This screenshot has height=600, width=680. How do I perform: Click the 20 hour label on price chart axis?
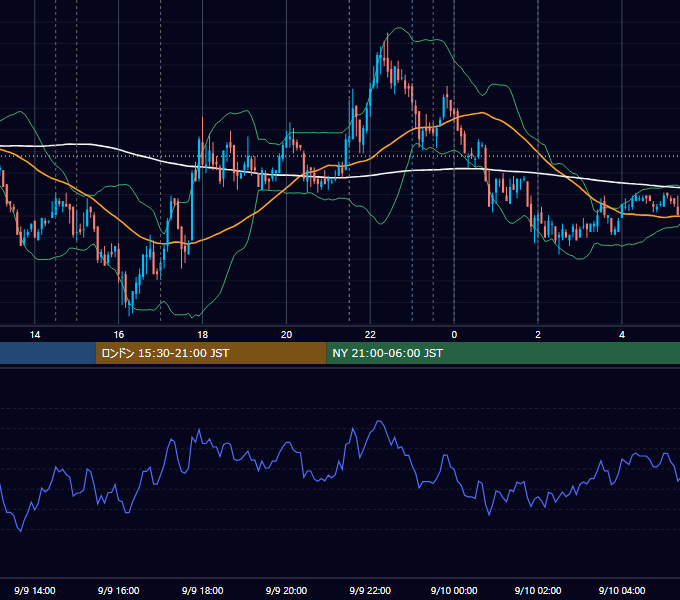[x=286, y=335]
